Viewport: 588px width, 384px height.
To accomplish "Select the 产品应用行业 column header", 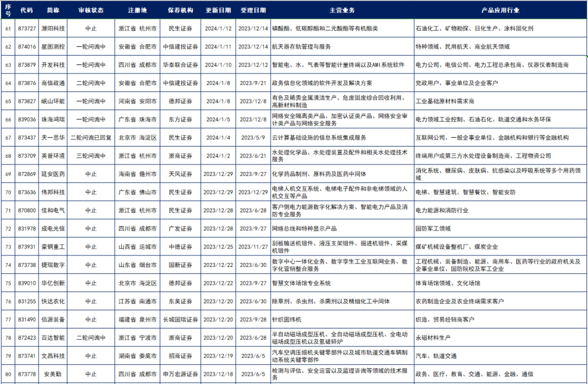I will [501, 10].
